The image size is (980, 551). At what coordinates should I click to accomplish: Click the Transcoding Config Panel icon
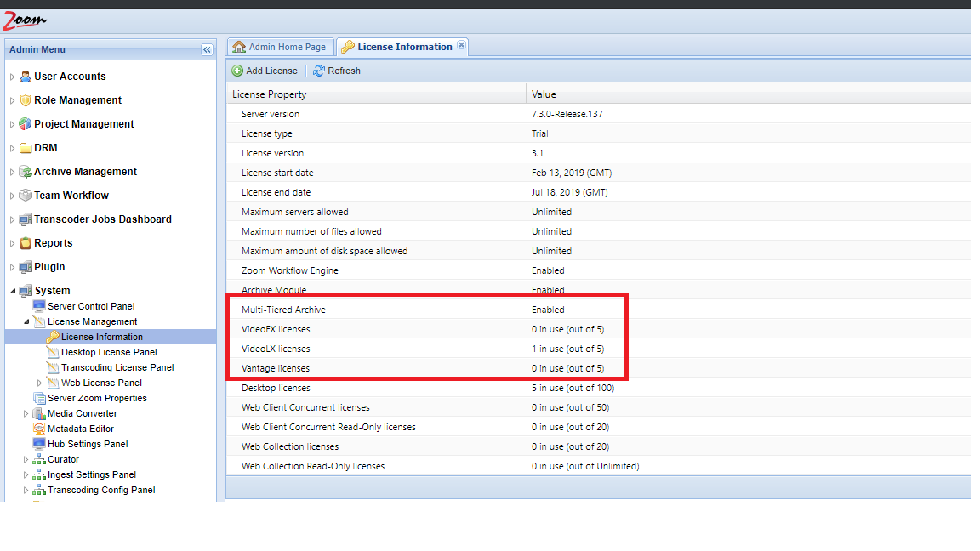point(39,490)
